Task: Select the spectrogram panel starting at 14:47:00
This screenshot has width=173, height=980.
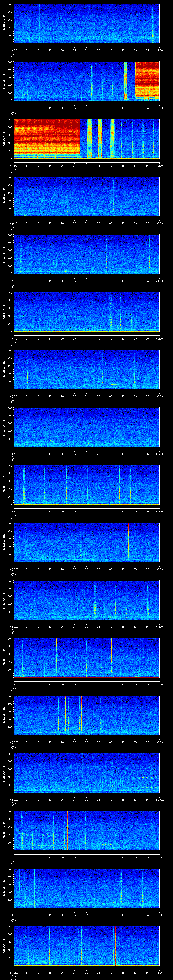Action: pyautogui.click(x=87, y=81)
